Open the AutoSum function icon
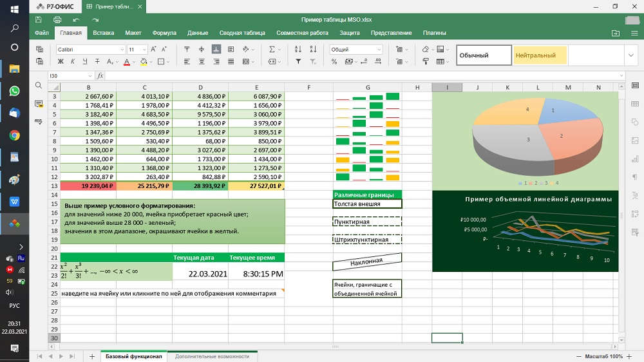This screenshot has width=644, height=362. [x=271, y=50]
